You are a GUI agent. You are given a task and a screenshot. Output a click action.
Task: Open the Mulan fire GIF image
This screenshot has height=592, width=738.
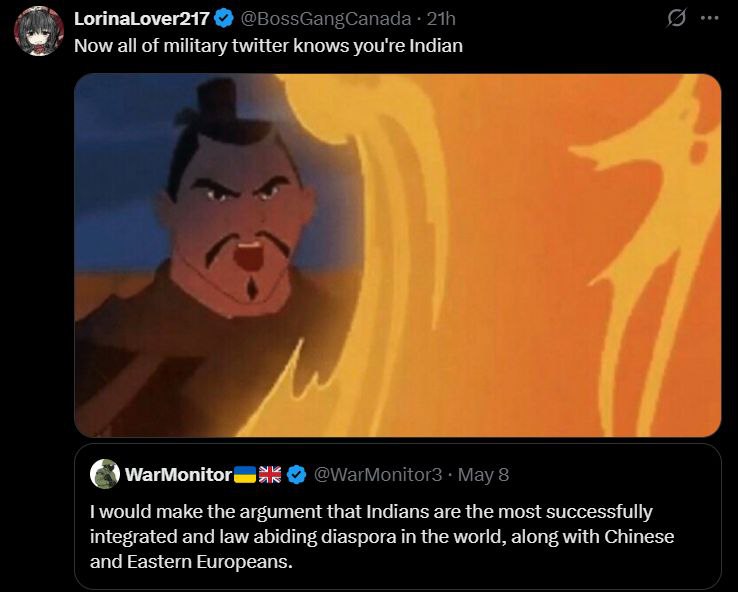(398, 255)
